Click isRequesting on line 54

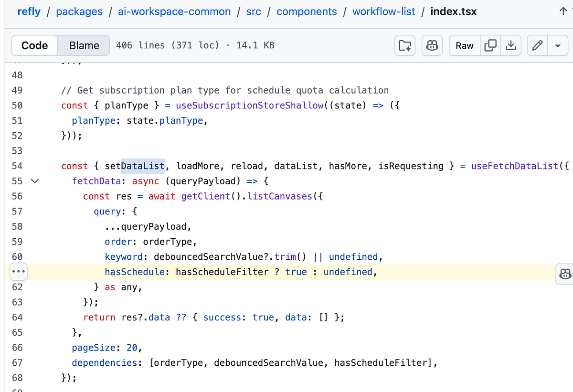pos(411,166)
